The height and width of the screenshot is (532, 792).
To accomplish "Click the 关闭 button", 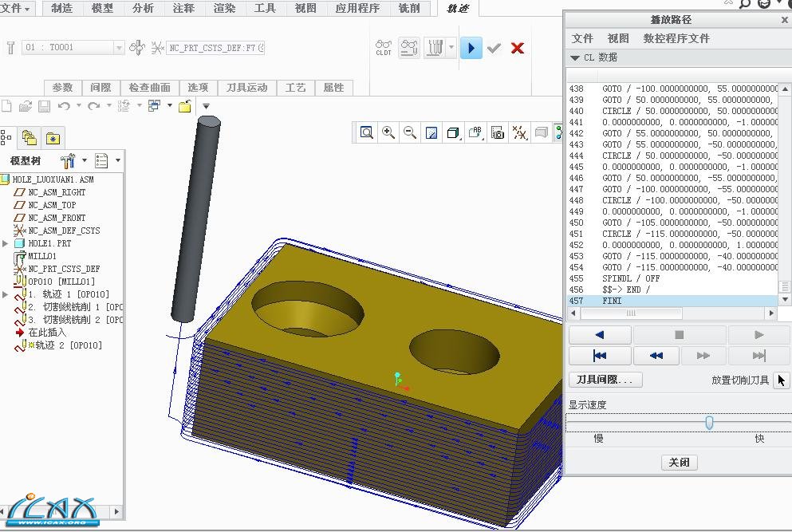I will tap(679, 463).
